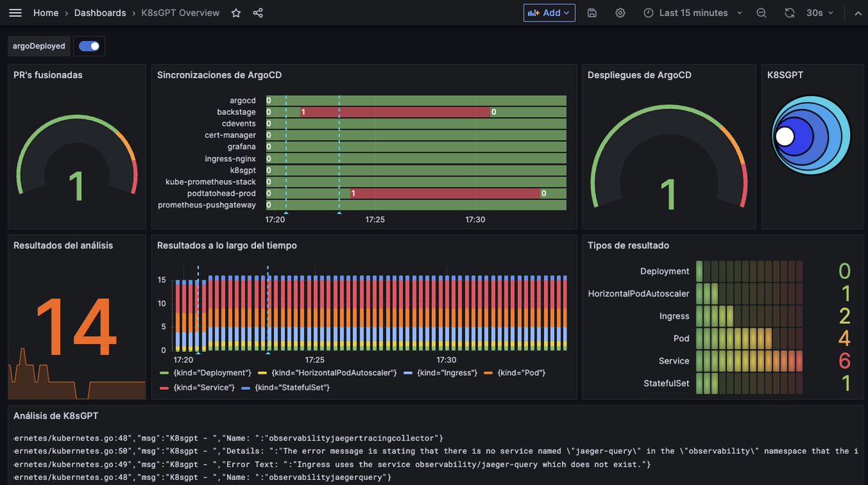Viewport: 868px width, 485px height.
Task: Go to Home breadcrumb
Action: 46,13
